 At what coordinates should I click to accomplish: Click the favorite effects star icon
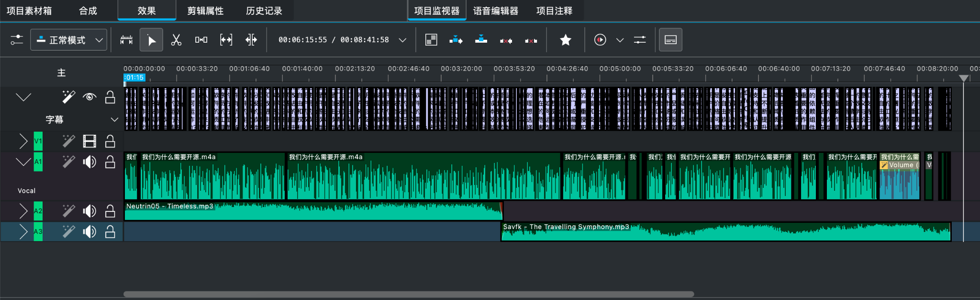(565, 40)
